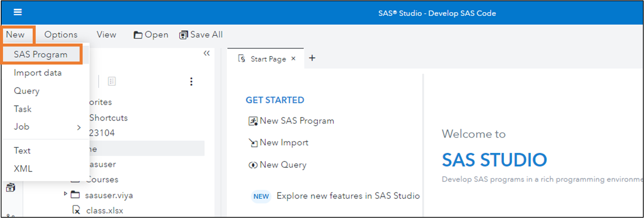The image size is (644, 218).
Task: Choose SAS Program from New menu
Action: [41, 54]
